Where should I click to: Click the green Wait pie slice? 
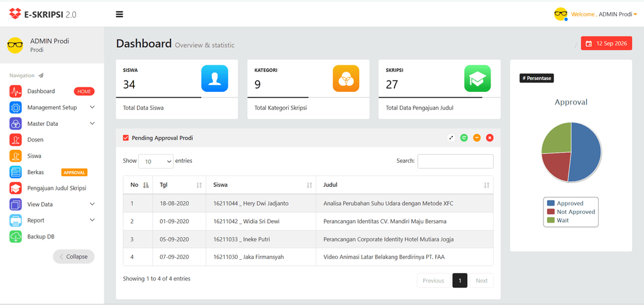(x=558, y=140)
